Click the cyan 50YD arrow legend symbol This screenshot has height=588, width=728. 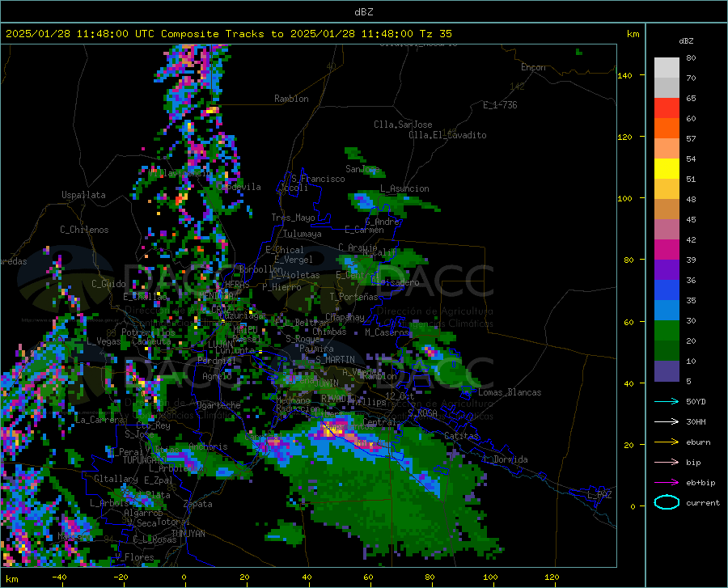pos(667,401)
